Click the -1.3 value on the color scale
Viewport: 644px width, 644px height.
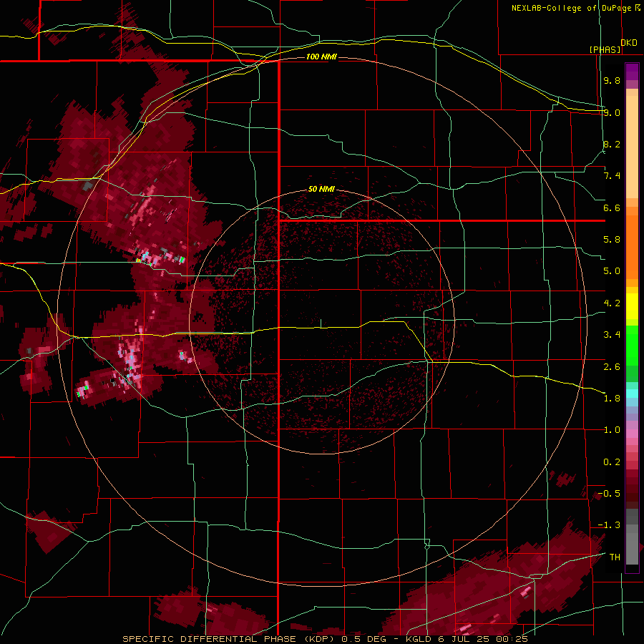(x=609, y=525)
